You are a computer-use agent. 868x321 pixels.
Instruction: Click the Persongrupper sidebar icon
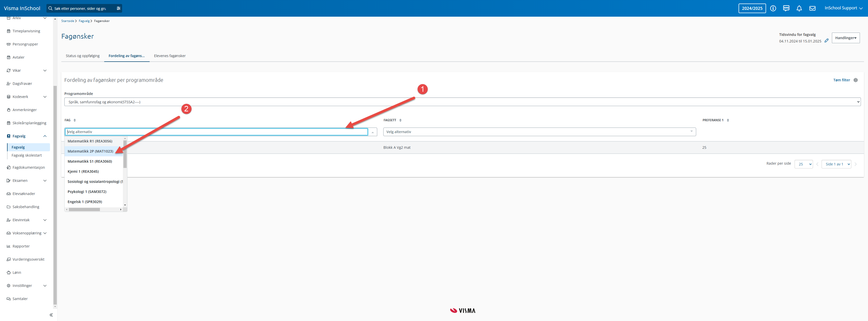8,44
